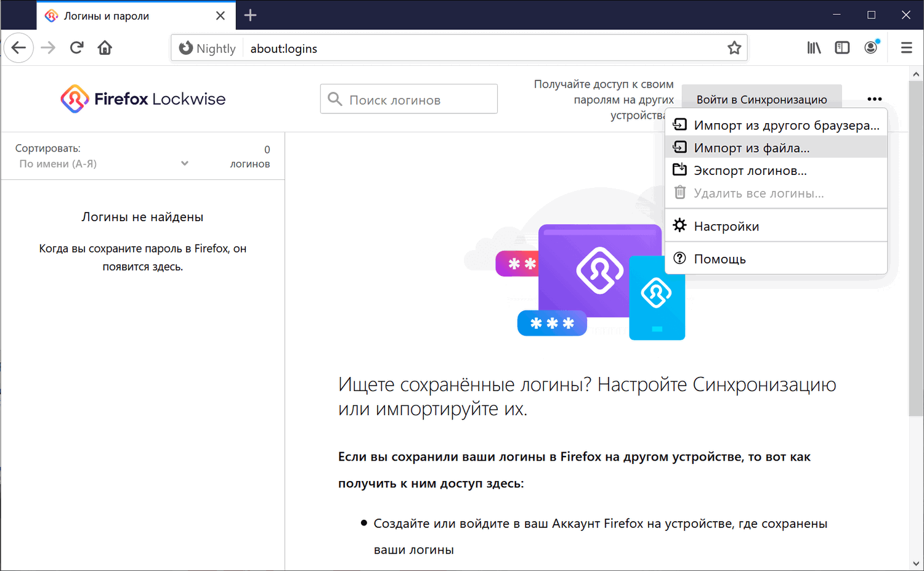
Task: Click the Firefox Lockwise logo
Action: [x=143, y=99]
